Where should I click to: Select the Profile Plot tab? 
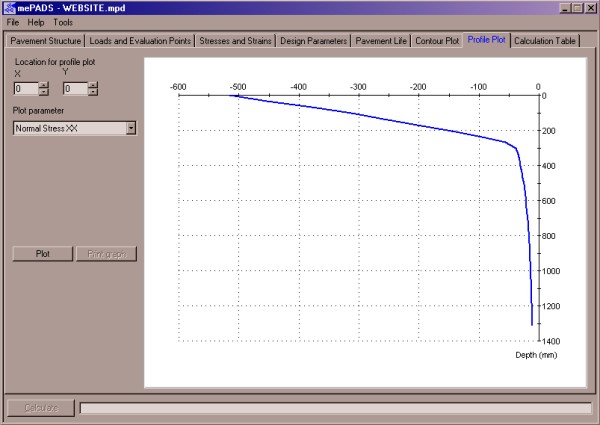pyautogui.click(x=486, y=40)
